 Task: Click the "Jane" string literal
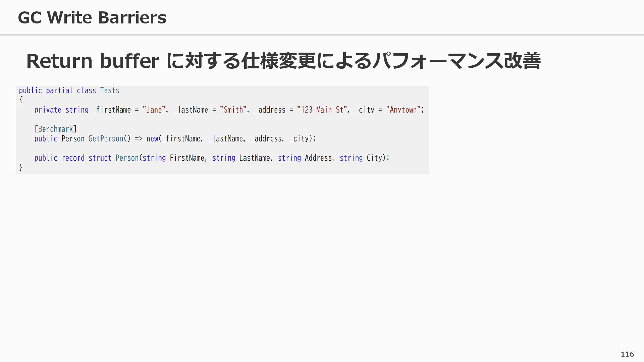coord(154,110)
